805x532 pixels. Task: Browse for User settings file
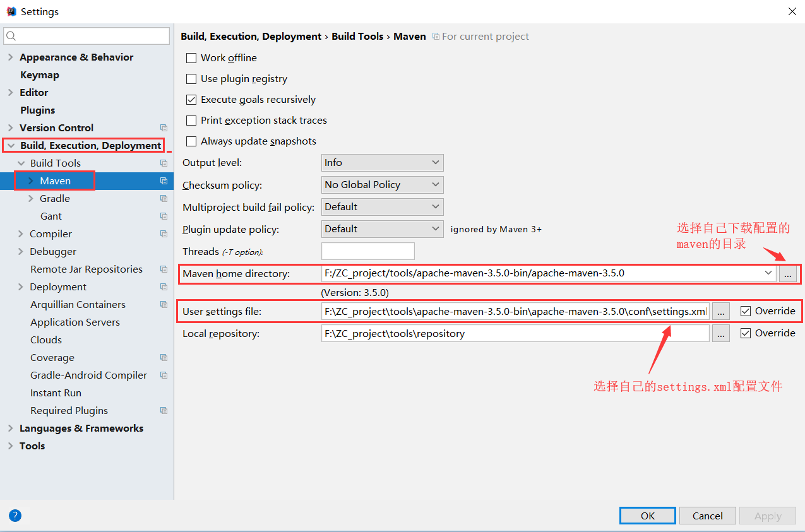point(721,310)
